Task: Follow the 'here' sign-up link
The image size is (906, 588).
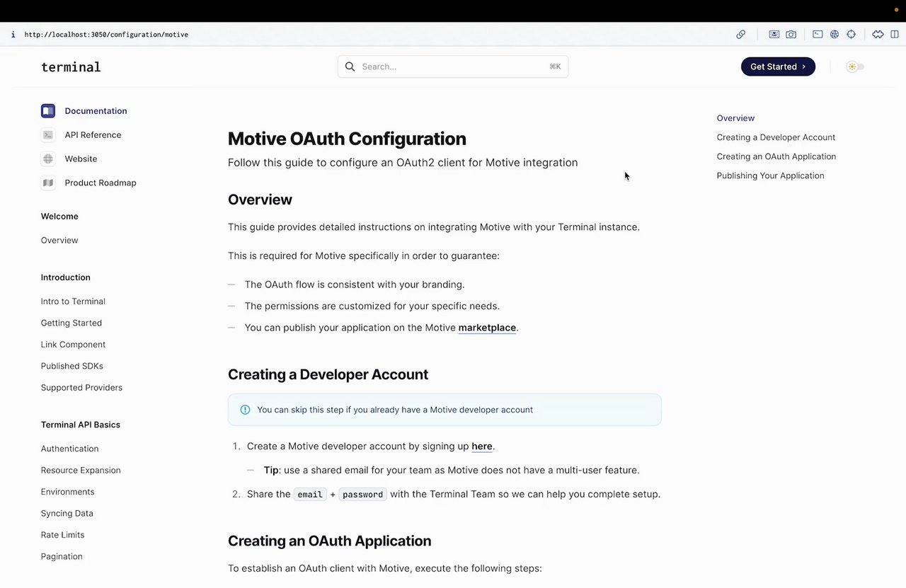Action: (x=482, y=446)
